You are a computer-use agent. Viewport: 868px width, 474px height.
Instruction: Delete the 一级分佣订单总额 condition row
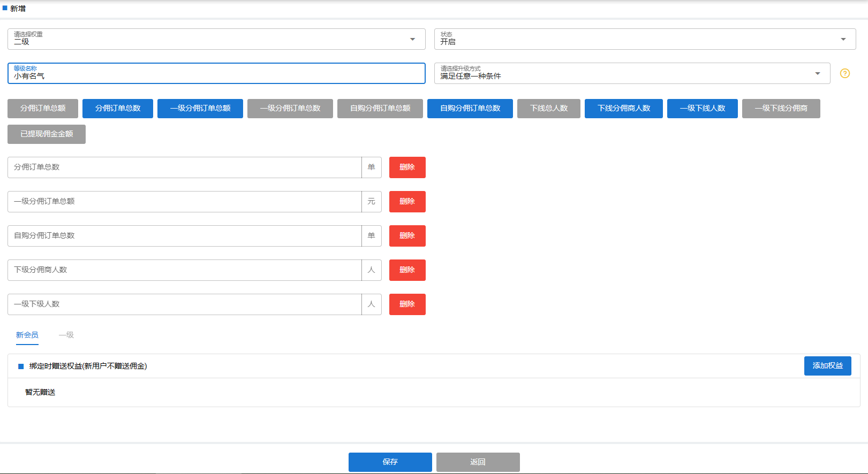pos(407,202)
